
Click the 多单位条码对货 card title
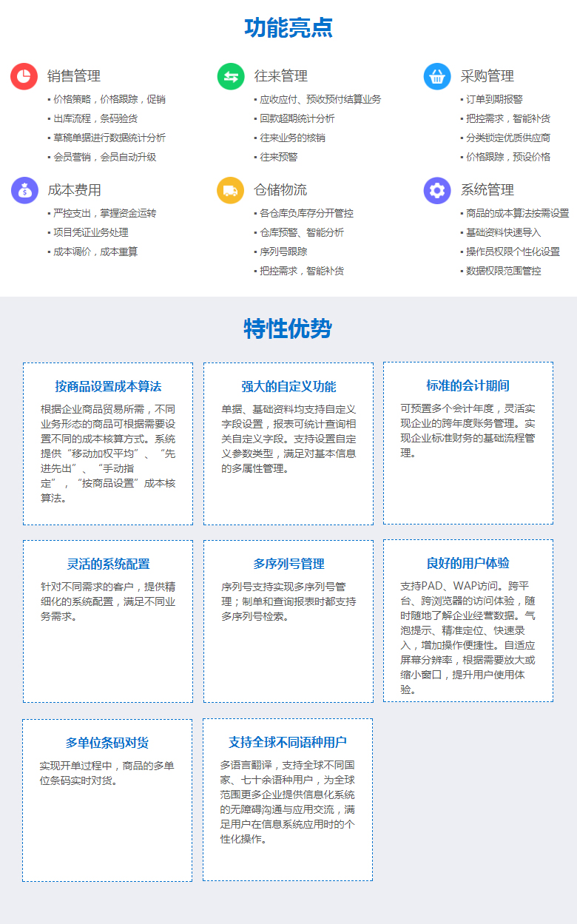tap(107, 743)
